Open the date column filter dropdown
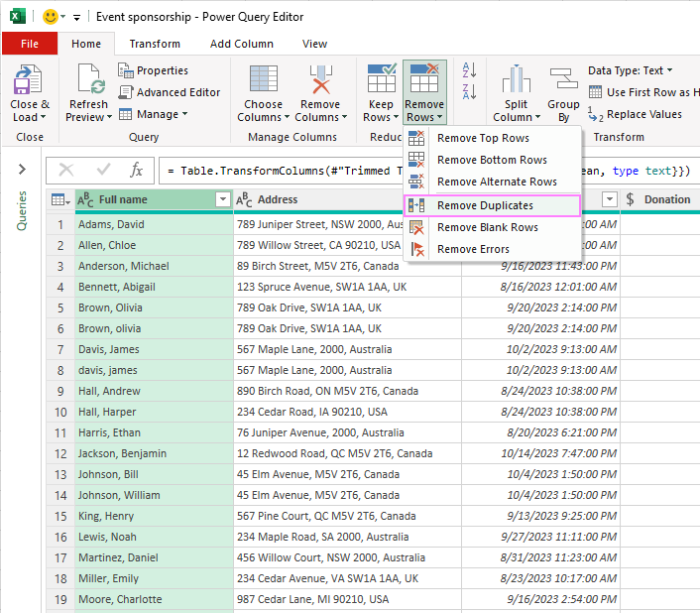Viewport: 700px width, 613px height. [610, 199]
